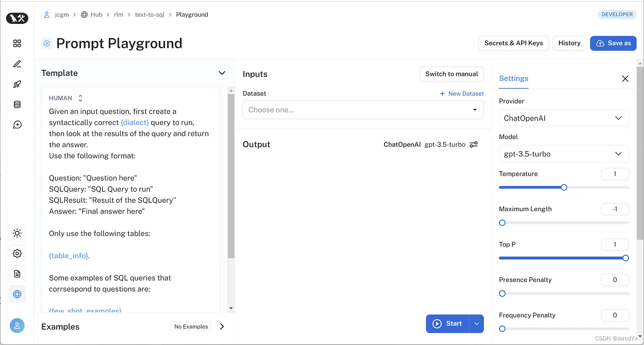Click the play icon next to Prompt Playground title
The width and height of the screenshot is (644, 345).
click(x=46, y=43)
